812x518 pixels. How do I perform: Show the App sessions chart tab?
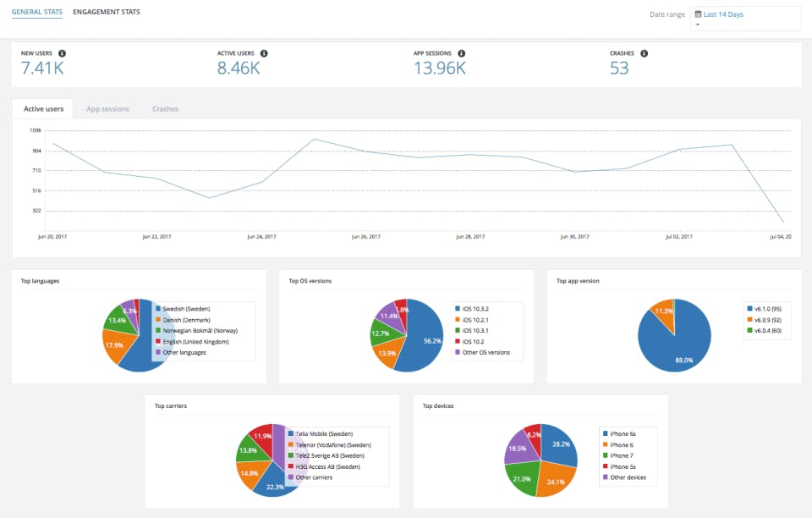coord(107,109)
